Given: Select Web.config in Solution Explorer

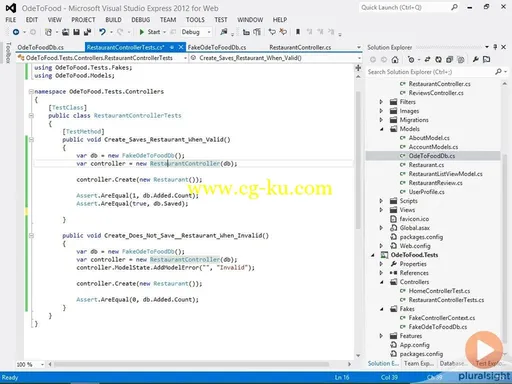Looking at the screenshot, I should point(415,246).
